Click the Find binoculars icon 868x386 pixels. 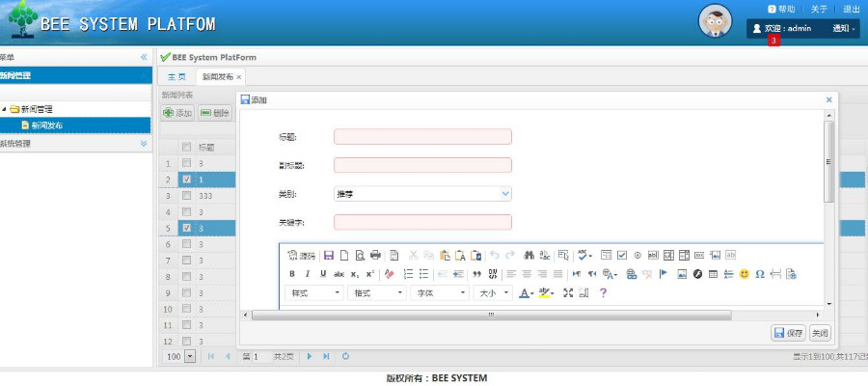point(529,256)
